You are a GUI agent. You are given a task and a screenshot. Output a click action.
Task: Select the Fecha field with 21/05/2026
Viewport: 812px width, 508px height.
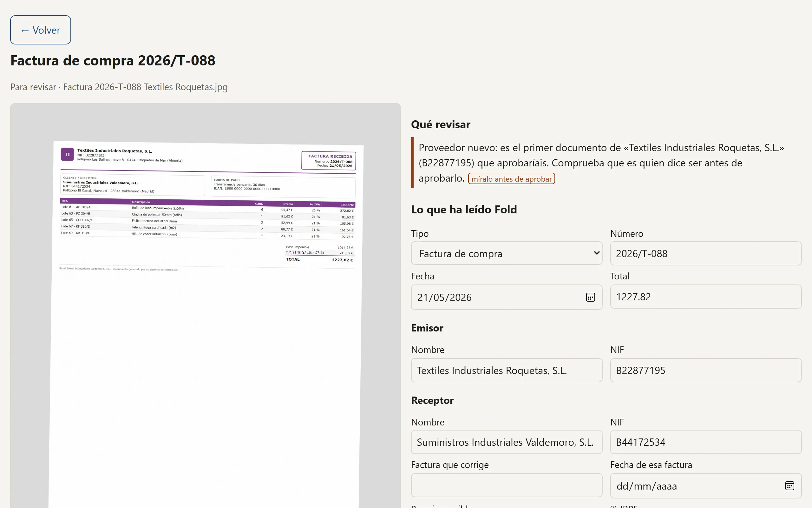coord(507,297)
